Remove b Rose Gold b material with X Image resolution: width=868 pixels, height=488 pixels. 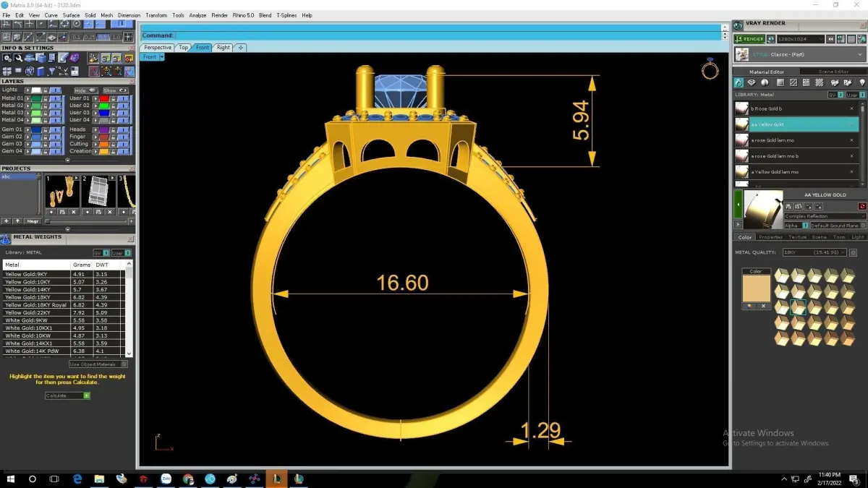[851, 108]
